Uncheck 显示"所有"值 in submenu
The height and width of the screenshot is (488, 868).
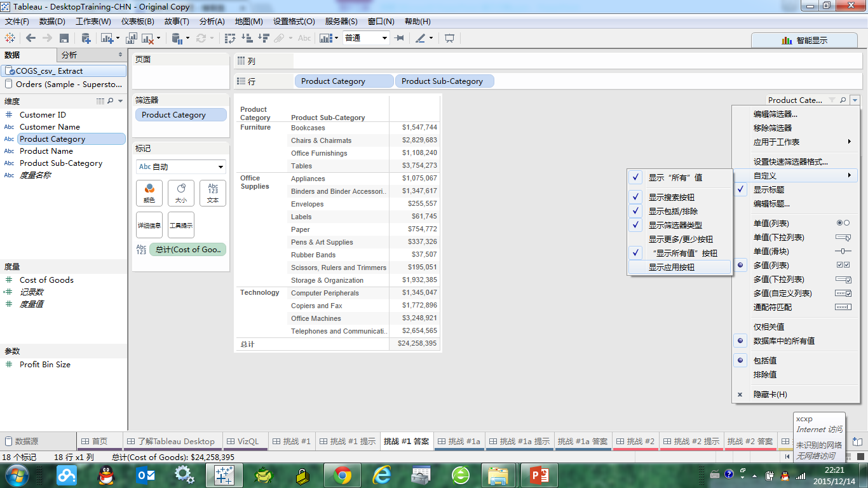(x=679, y=178)
